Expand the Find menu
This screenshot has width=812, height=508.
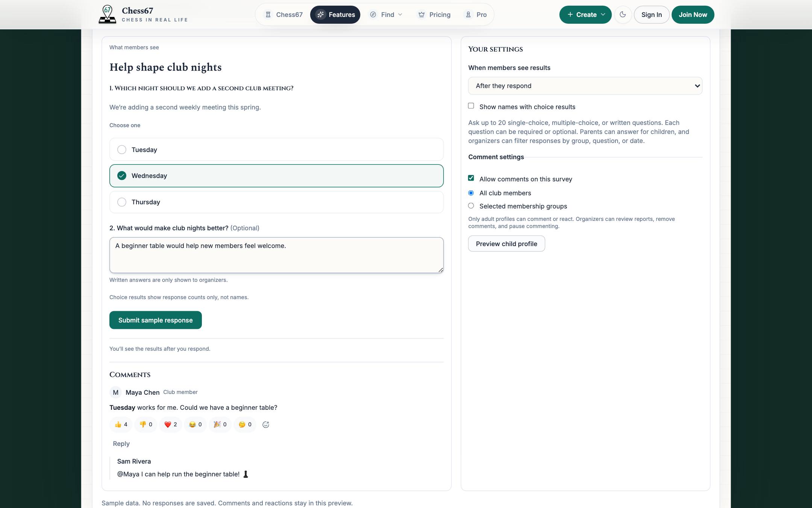(386, 15)
